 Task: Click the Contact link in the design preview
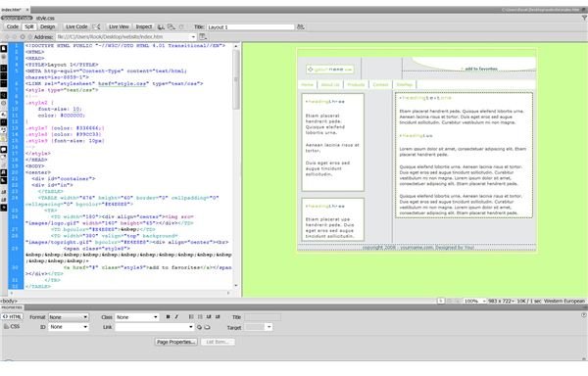click(x=380, y=84)
